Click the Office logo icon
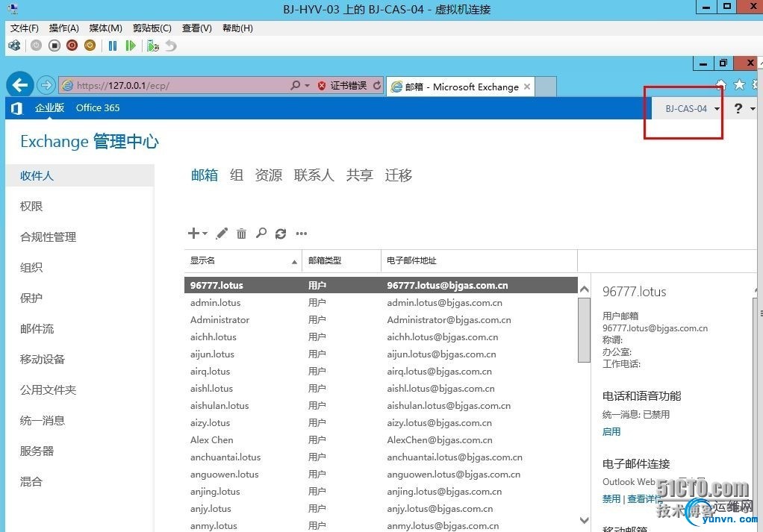This screenshot has width=763, height=532. [x=16, y=108]
